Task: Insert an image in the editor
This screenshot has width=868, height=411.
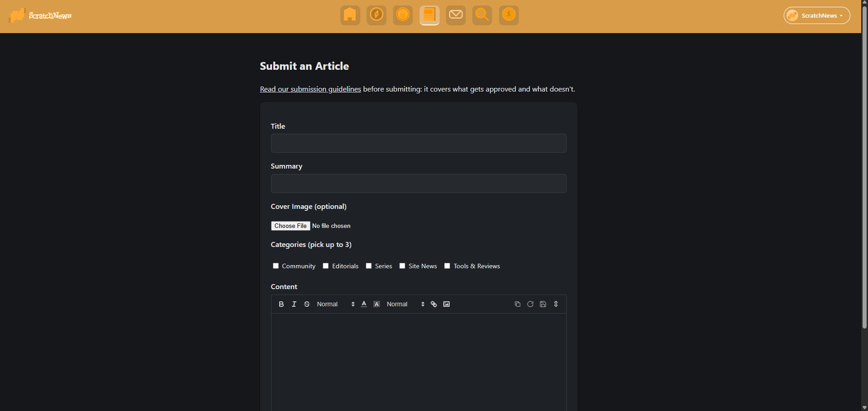Action: 446,304
